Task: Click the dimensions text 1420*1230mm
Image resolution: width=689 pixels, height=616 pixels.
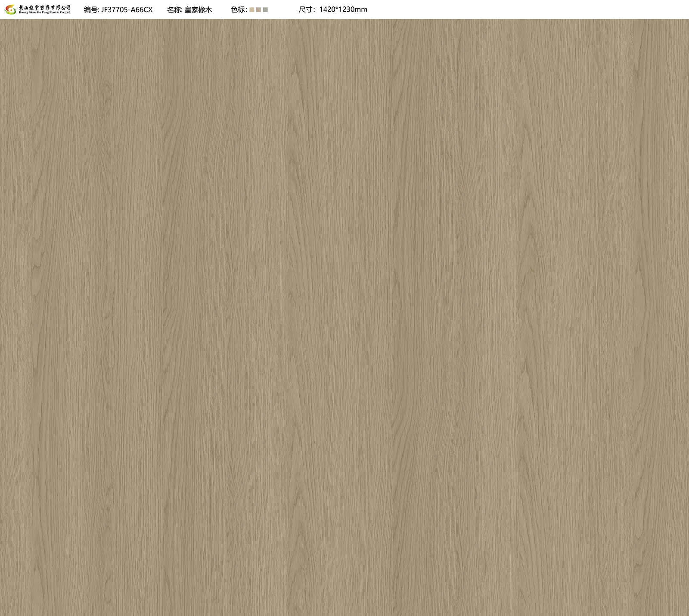Action: (x=343, y=9)
